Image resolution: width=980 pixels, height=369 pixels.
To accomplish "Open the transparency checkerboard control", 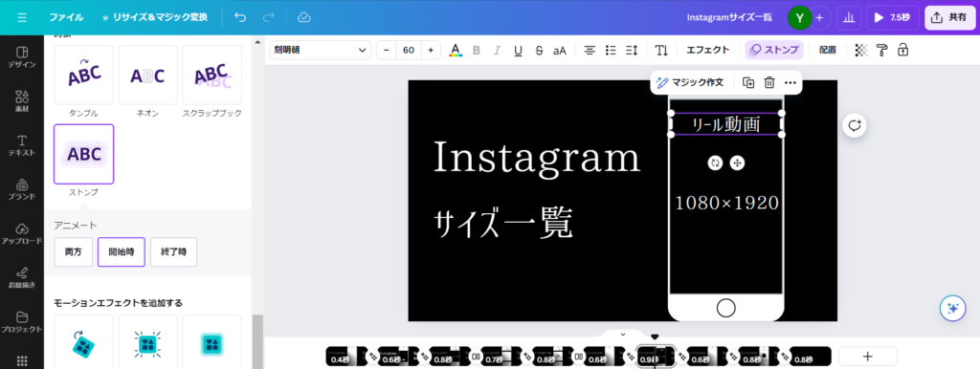I will 861,51.
